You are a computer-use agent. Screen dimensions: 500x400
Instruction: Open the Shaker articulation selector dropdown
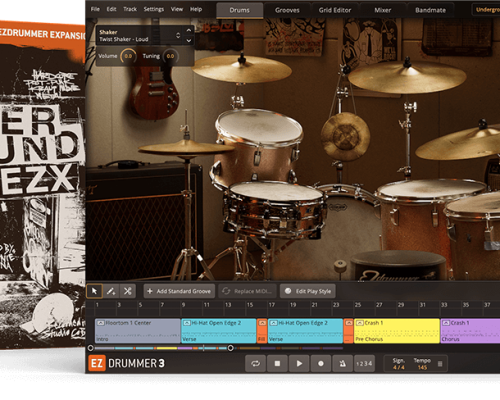(x=178, y=35)
